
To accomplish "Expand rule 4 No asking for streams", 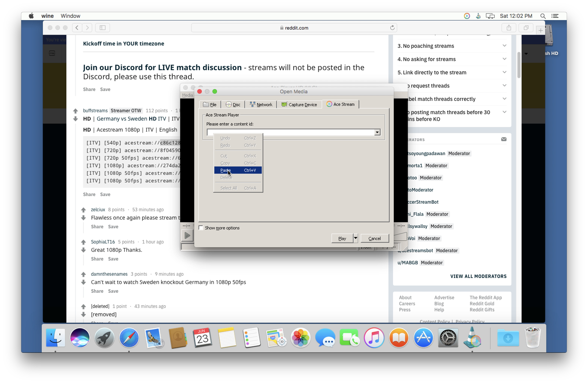I will coord(504,59).
